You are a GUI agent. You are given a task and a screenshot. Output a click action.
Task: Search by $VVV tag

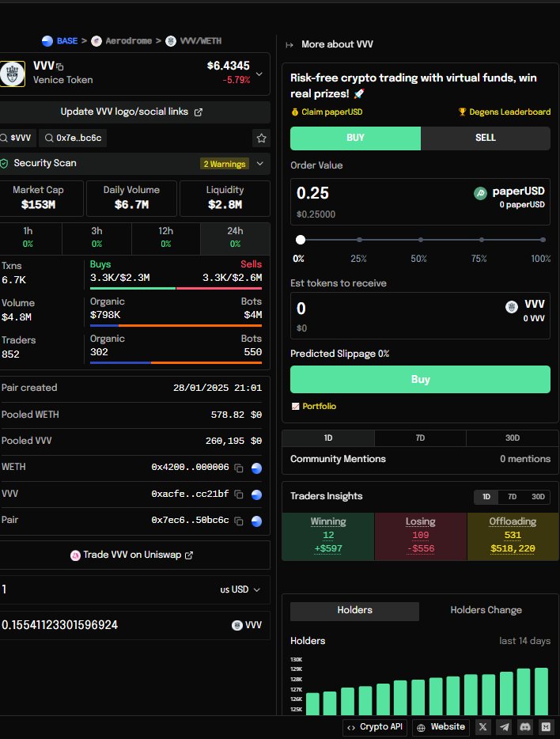[x=17, y=138]
